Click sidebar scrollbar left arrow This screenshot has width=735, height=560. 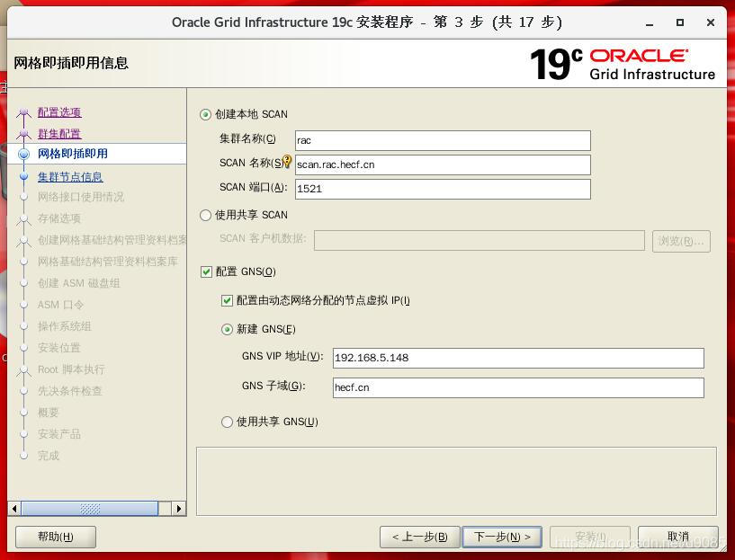(14, 509)
